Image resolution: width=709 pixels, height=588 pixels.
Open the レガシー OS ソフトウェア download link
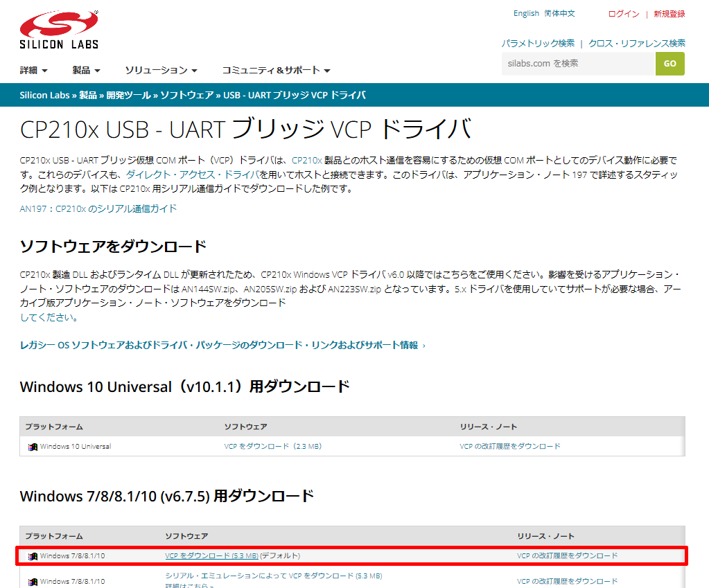222,346
